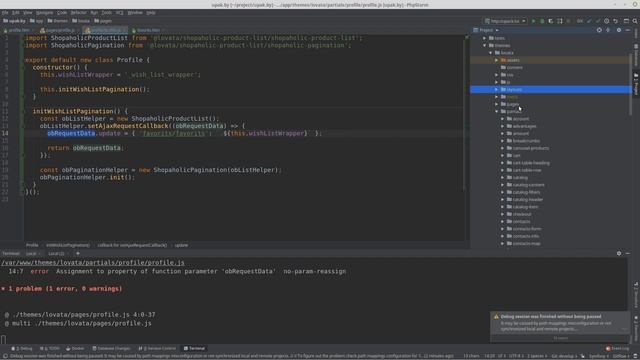Open the Event Log button
The width and height of the screenshot is (640, 360).
(617, 349)
